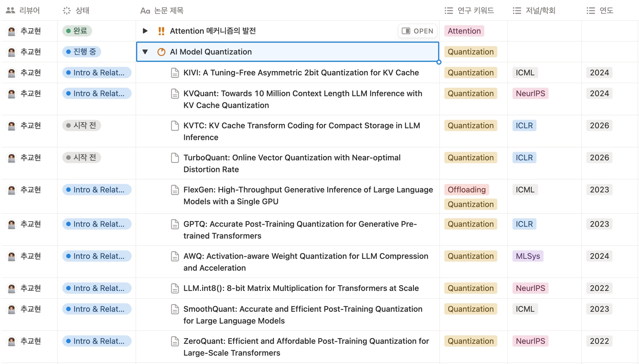Change the 진행 중 status pill
This screenshot has height=364, width=639.
point(81,52)
